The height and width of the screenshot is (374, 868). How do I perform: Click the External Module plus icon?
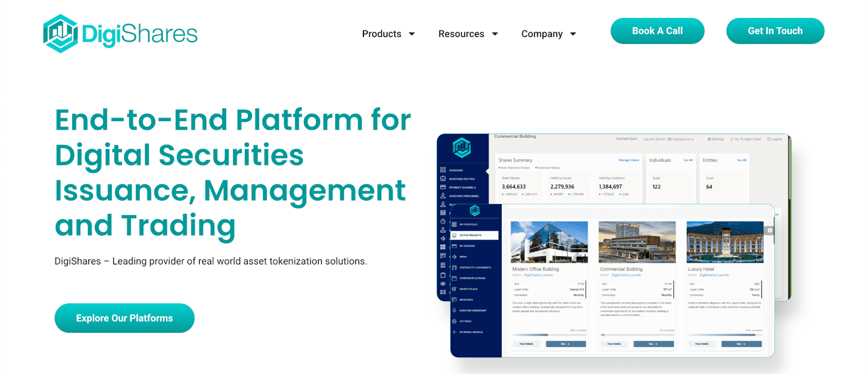(x=454, y=332)
